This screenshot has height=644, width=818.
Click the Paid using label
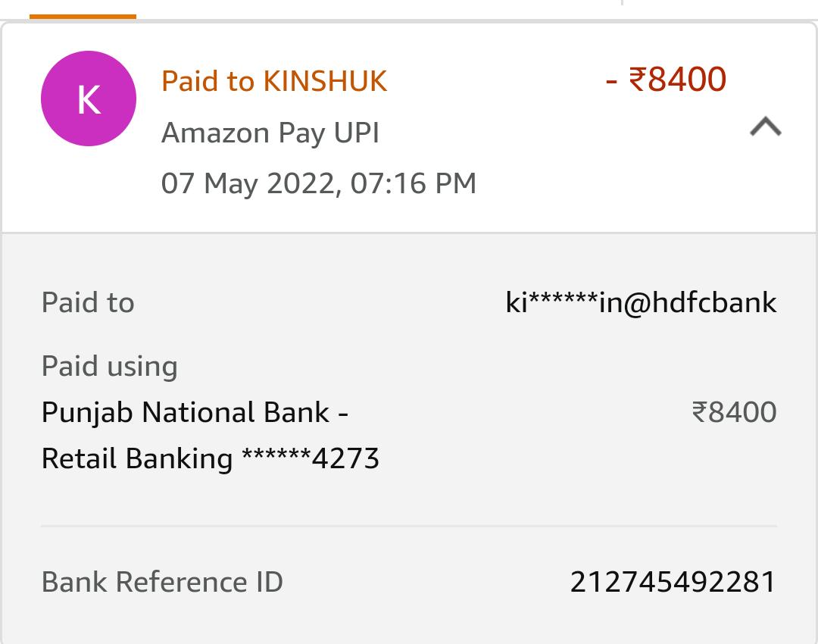click(x=109, y=366)
